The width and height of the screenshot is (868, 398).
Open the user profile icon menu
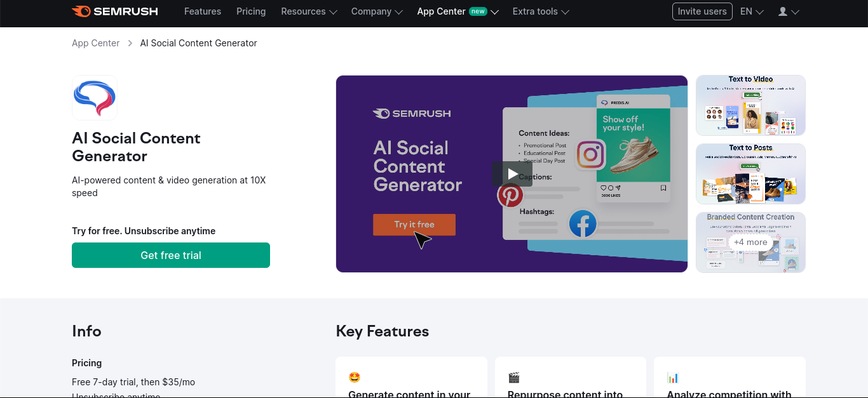(789, 11)
